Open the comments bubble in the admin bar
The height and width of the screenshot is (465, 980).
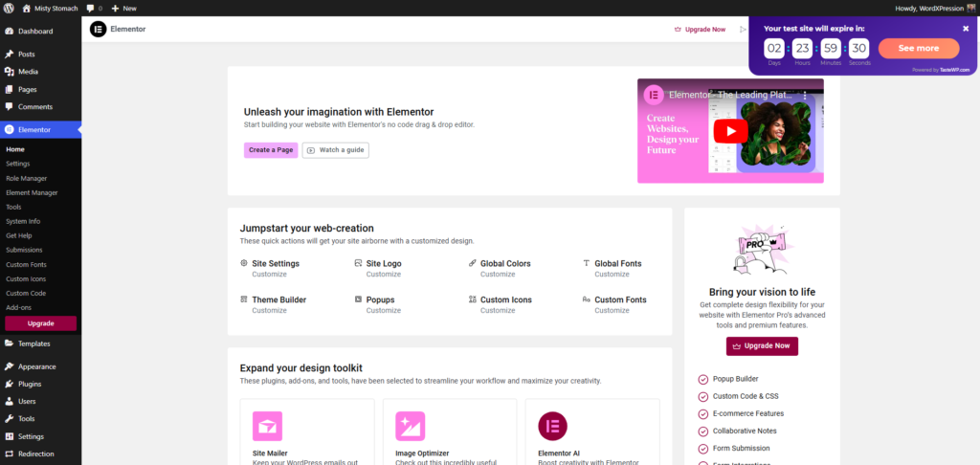click(x=95, y=8)
